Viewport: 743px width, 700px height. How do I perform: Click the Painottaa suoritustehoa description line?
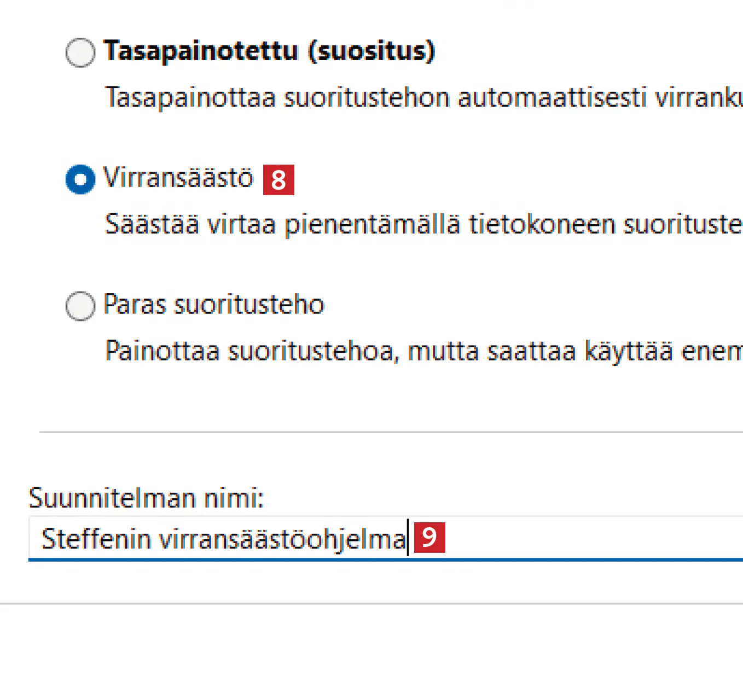[x=421, y=351]
